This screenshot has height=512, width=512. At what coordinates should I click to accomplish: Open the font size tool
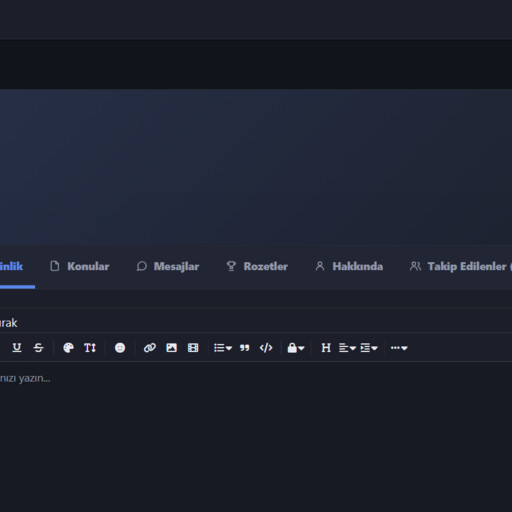point(90,348)
